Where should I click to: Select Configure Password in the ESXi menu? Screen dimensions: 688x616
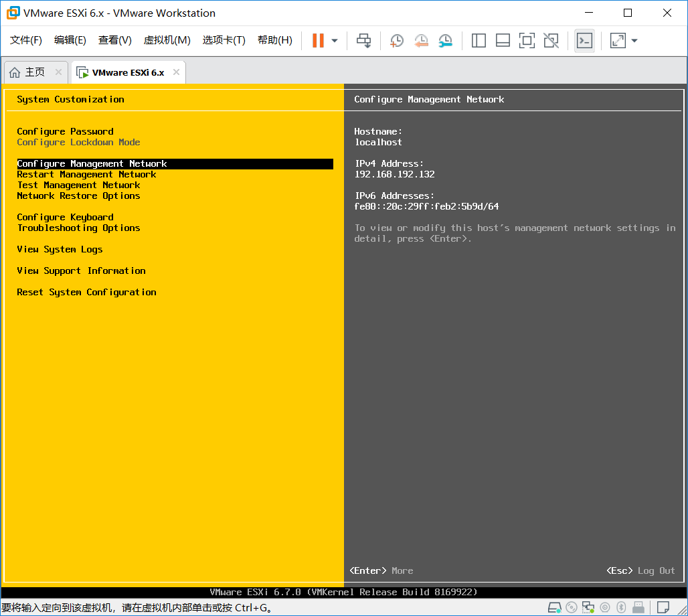coord(65,131)
